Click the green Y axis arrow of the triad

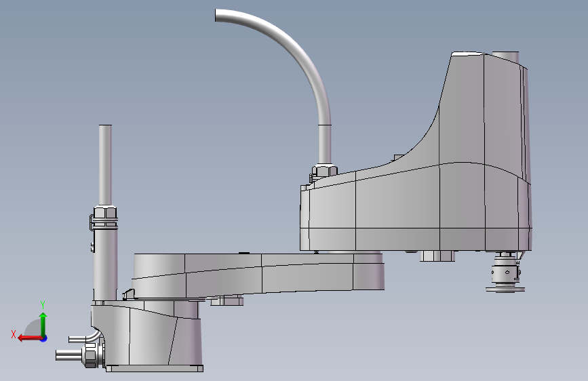tap(43, 324)
